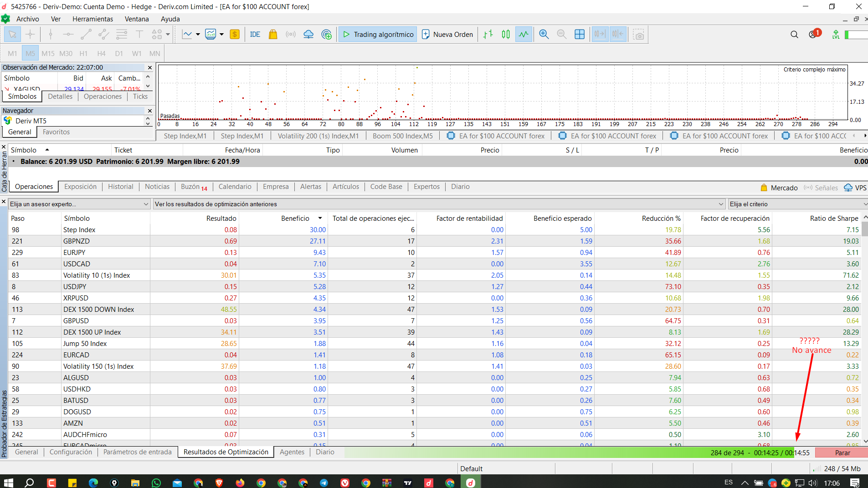Open 'Elija el criterio' dropdown
Screen dimensions: 868x488
[797, 204]
